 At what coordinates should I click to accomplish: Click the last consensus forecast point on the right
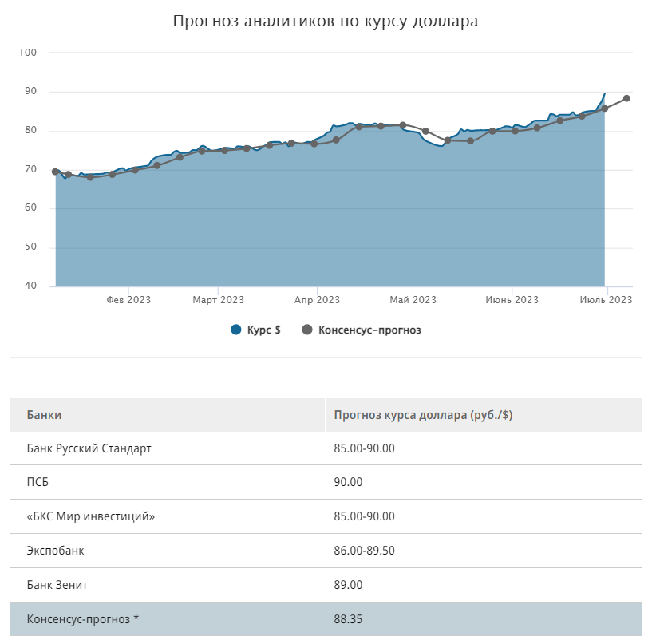point(626,98)
